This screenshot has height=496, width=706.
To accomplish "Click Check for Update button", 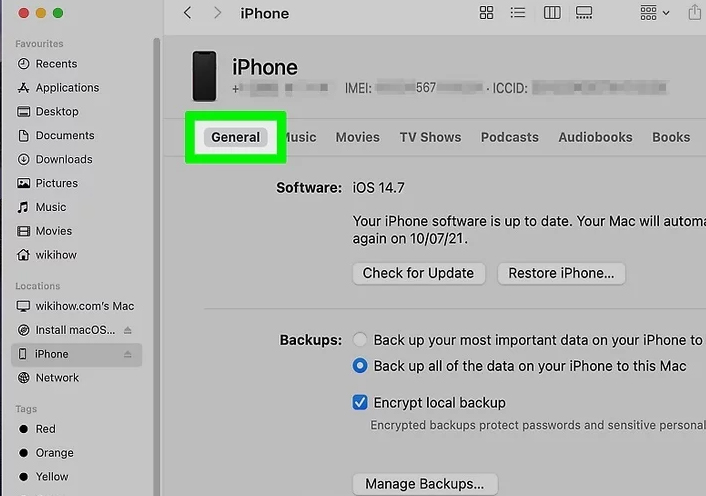I will [418, 273].
